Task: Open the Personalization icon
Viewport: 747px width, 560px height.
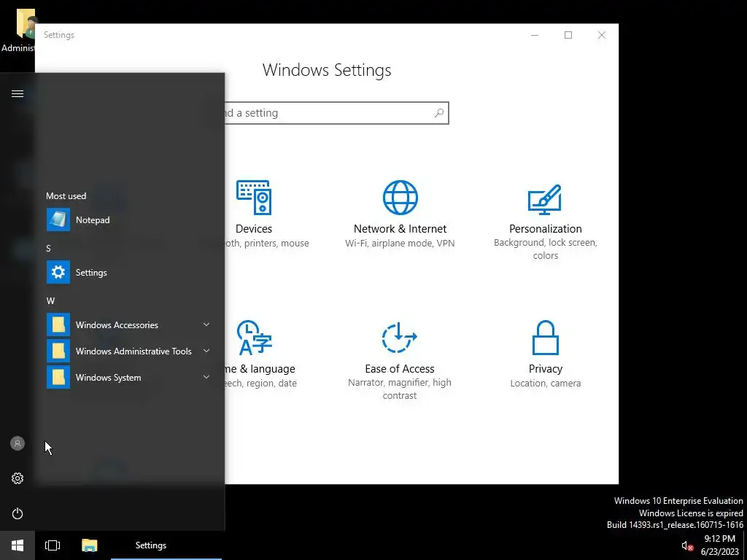Action: 545,200
